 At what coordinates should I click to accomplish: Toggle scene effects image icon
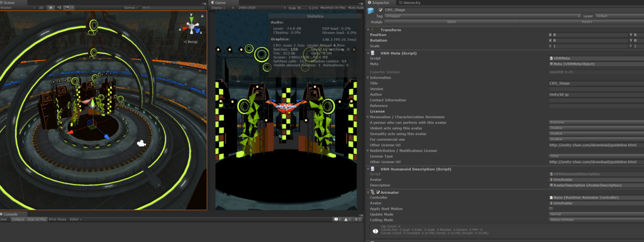pos(67,8)
